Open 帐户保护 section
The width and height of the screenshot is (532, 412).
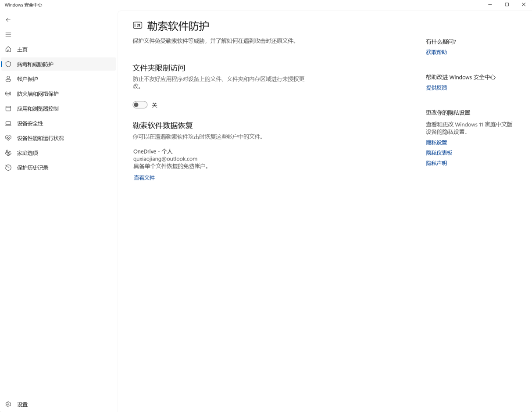(59, 79)
